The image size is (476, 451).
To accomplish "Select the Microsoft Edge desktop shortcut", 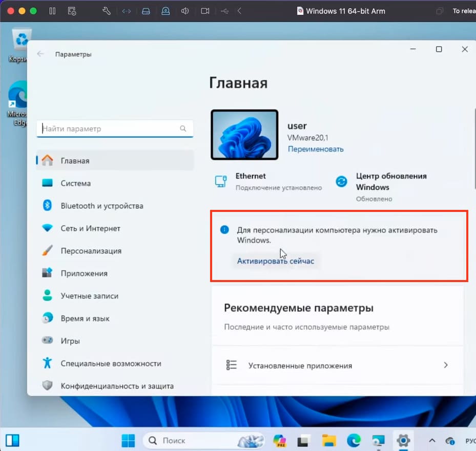I will pyautogui.click(x=17, y=103).
